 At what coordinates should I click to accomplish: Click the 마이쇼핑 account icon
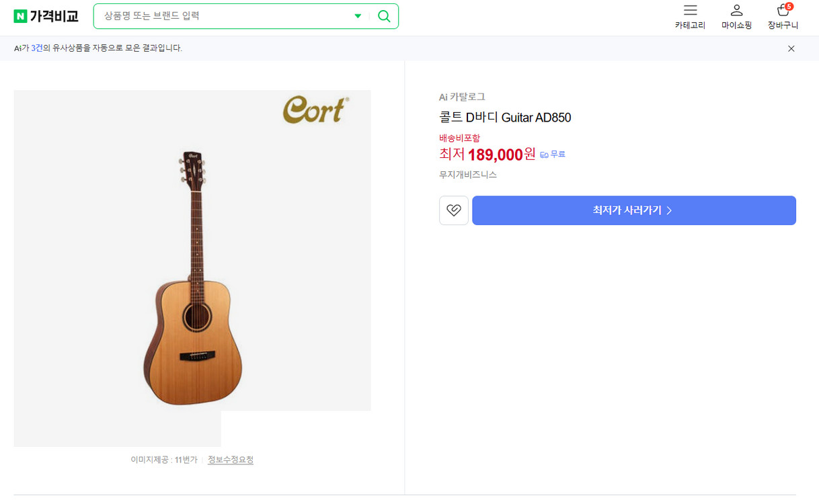pyautogui.click(x=736, y=11)
